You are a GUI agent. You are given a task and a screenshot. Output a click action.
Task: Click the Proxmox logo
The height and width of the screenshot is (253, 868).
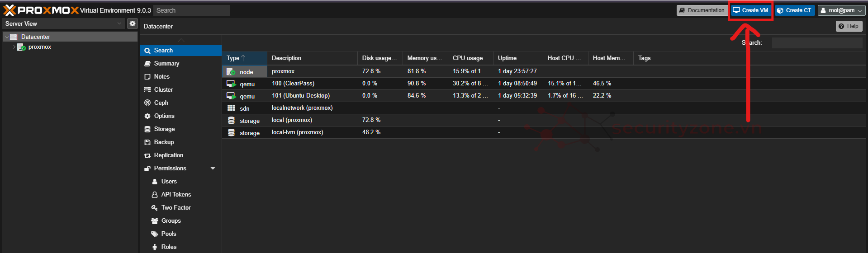pos(41,10)
